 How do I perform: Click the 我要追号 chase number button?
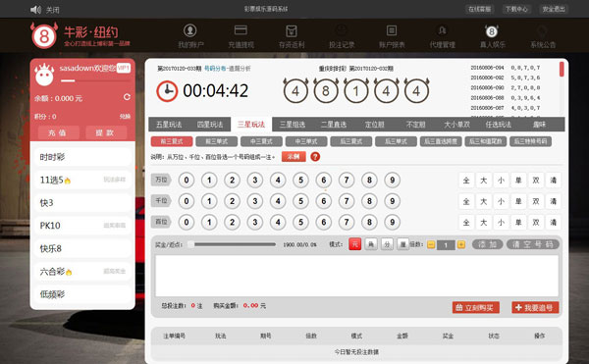point(535,307)
